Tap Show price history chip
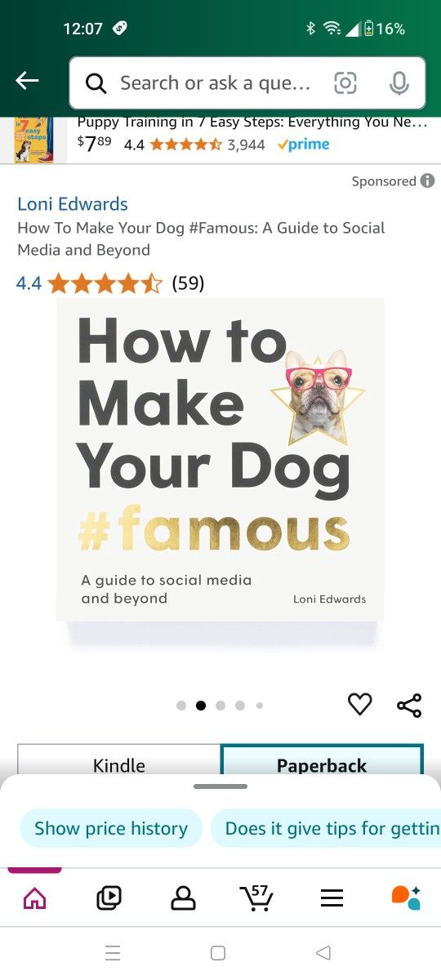 tap(111, 828)
